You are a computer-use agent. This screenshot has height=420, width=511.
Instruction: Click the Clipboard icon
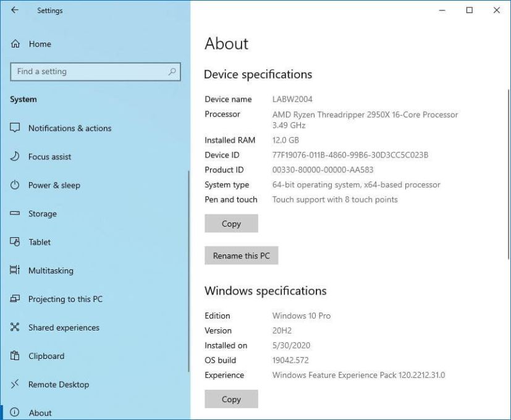(15, 356)
